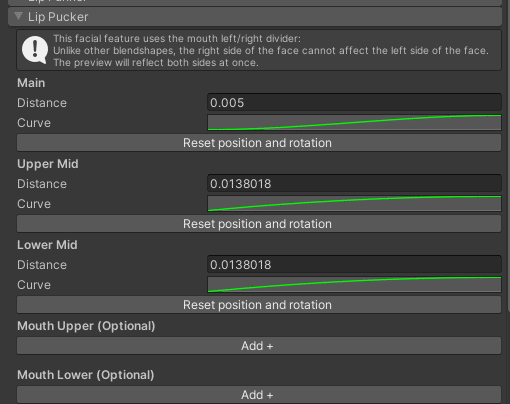The height and width of the screenshot is (404, 510).
Task: Click the Lower Mid Distance label
Action: [42, 265]
